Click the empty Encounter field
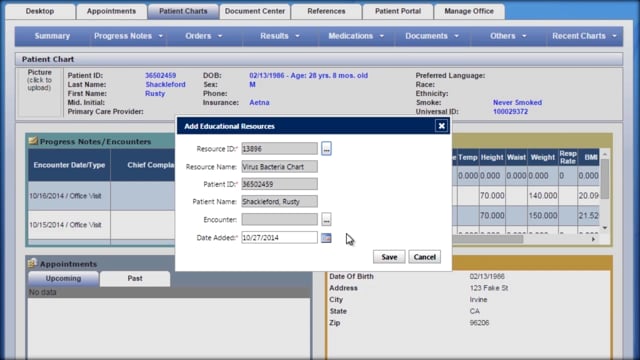Screen dimensions: 640x360 coord(279,220)
